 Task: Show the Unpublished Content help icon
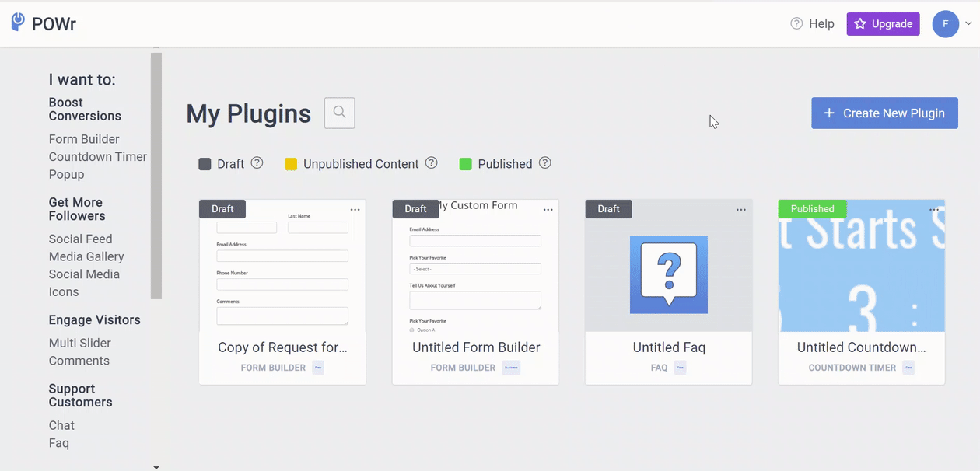(x=431, y=163)
